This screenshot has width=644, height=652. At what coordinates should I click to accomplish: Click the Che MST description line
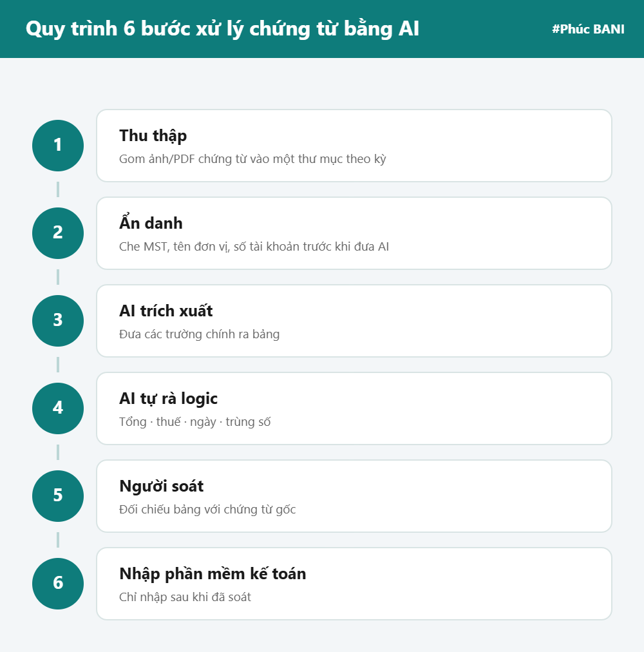pos(254,247)
